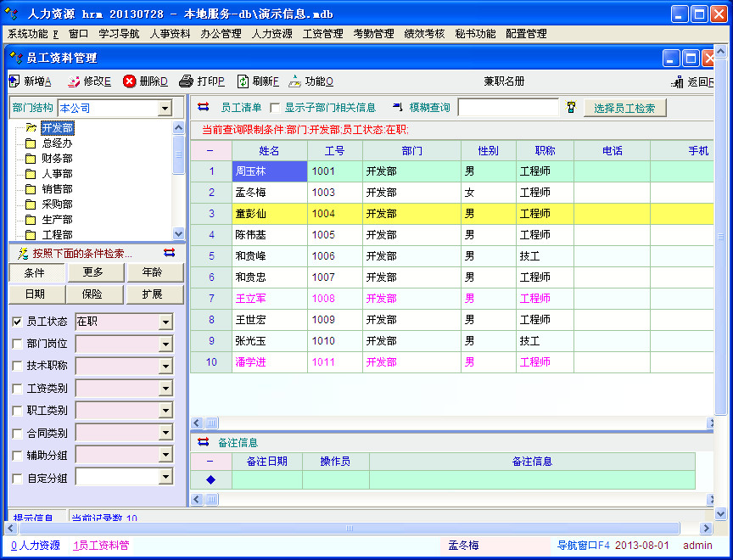Click the 修改 (edit) toolbar icon
733x560 pixels.
click(74, 81)
